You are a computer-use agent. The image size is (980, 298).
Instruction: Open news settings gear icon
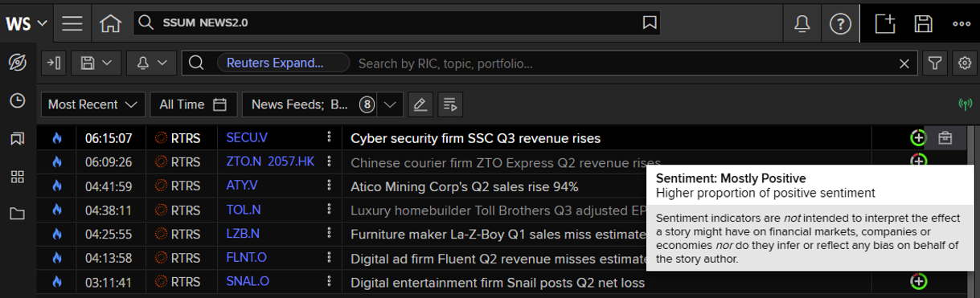click(x=963, y=63)
